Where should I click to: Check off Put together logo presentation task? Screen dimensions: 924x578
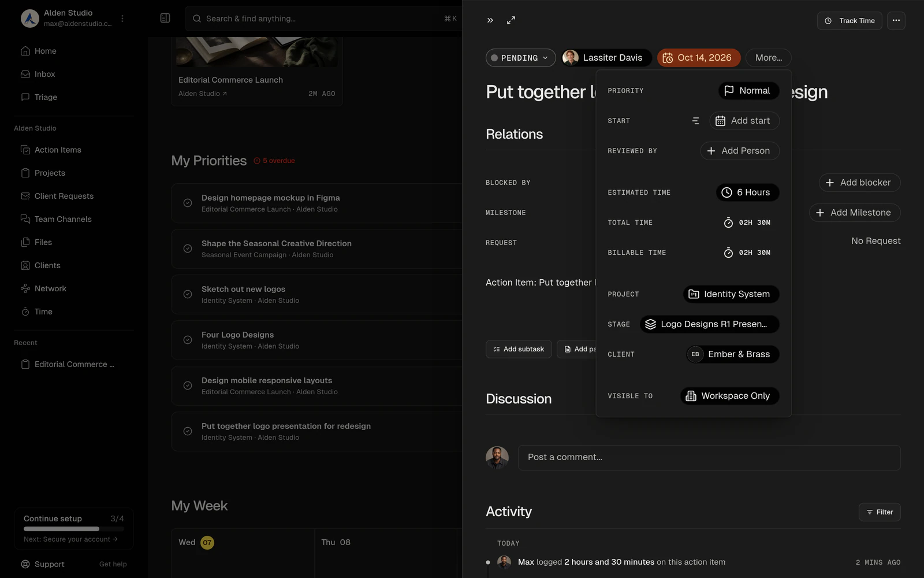[188, 431]
